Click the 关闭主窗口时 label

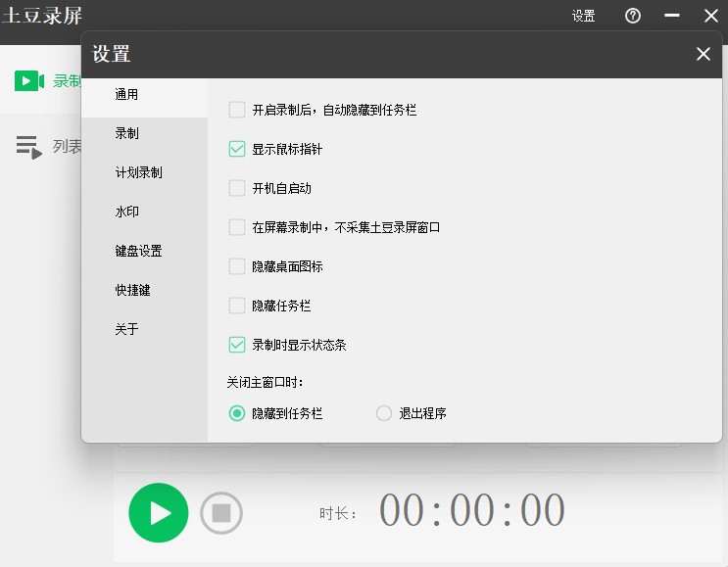click(265, 382)
